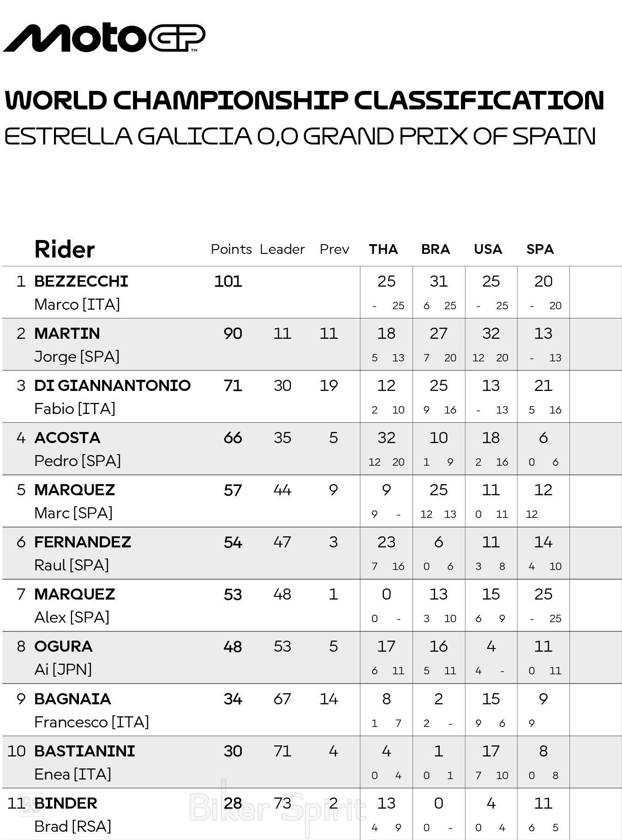Select the THA race column header
The height and width of the screenshot is (840, 622).
[383, 249]
